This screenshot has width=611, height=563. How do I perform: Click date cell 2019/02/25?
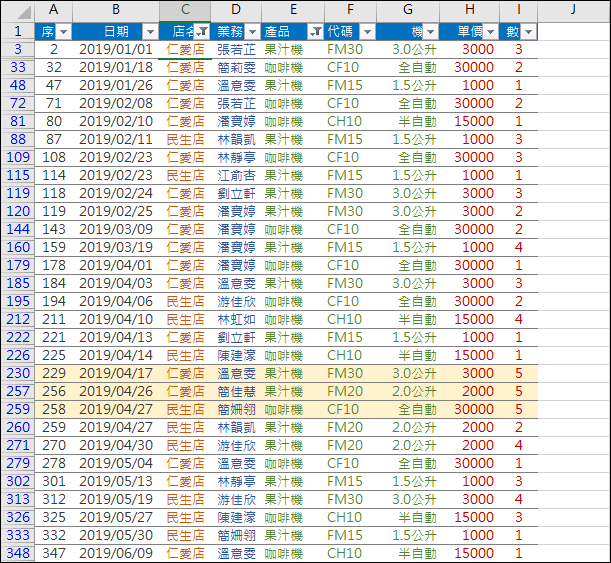[116, 212]
